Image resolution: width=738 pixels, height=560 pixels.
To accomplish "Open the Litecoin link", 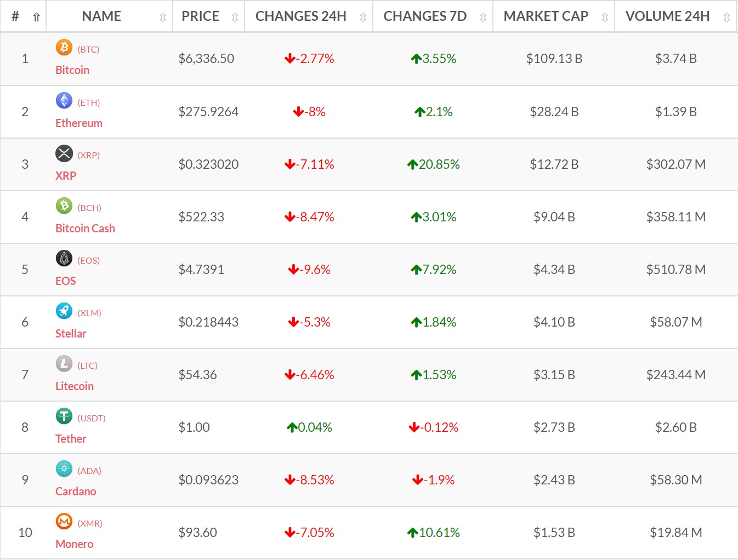I will [x=75, y=386].
